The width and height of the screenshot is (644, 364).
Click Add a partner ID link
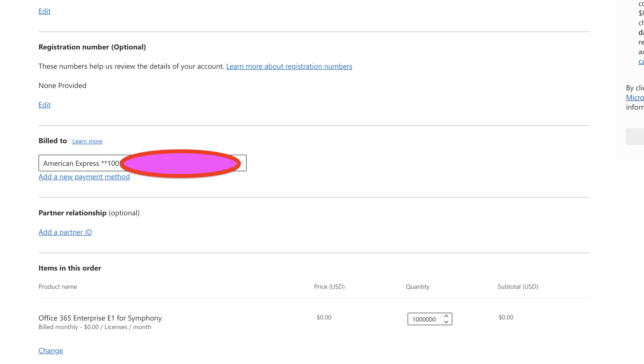pos(65,232)
